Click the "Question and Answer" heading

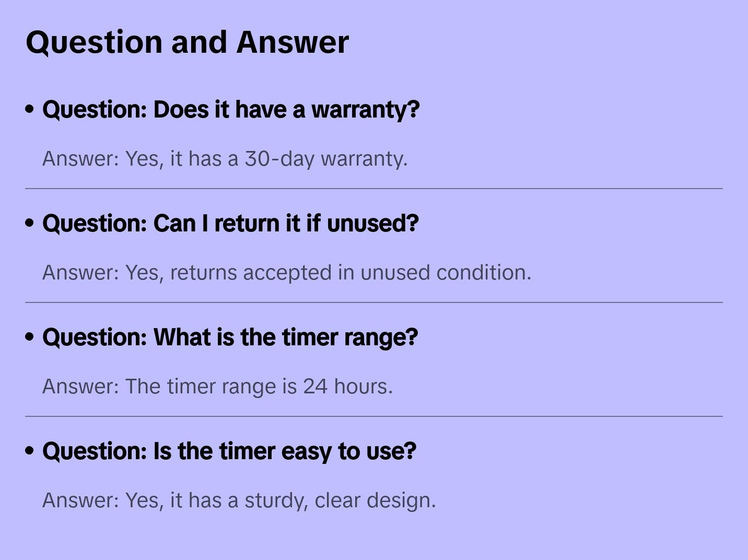coord(187,42)
